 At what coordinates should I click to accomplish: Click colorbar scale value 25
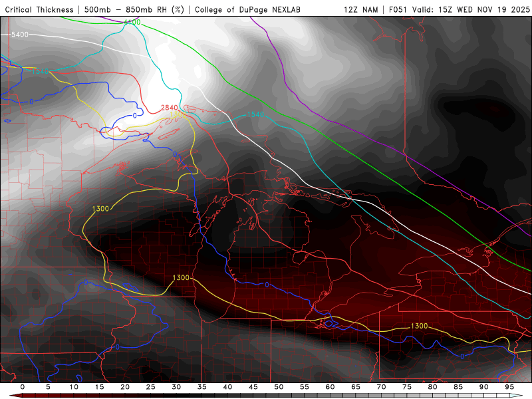151,387
